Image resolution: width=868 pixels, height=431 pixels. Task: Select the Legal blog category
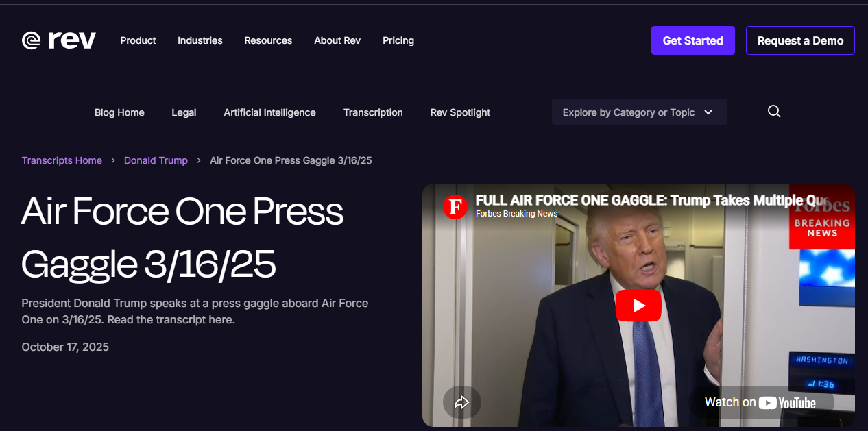click(x=184, y=112)
